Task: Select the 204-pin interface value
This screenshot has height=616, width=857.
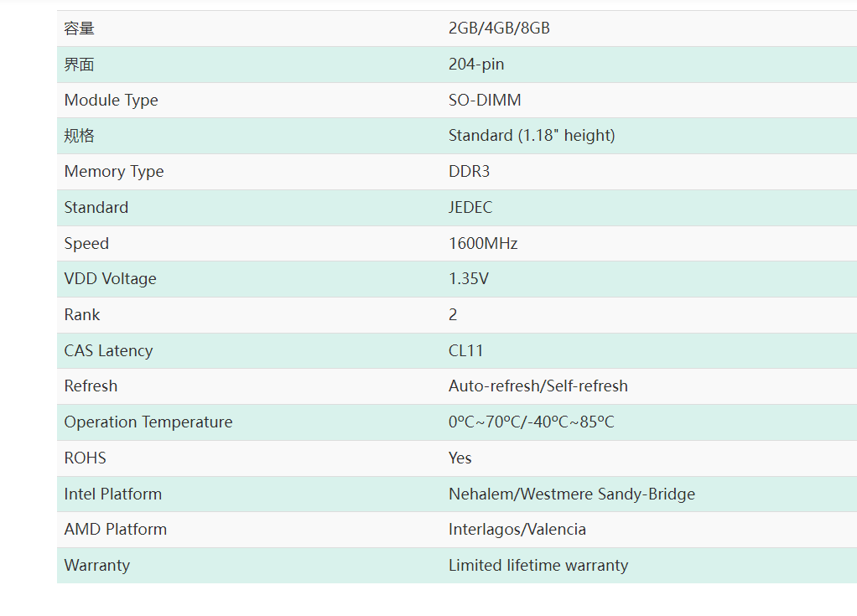Action: [476, 65]
